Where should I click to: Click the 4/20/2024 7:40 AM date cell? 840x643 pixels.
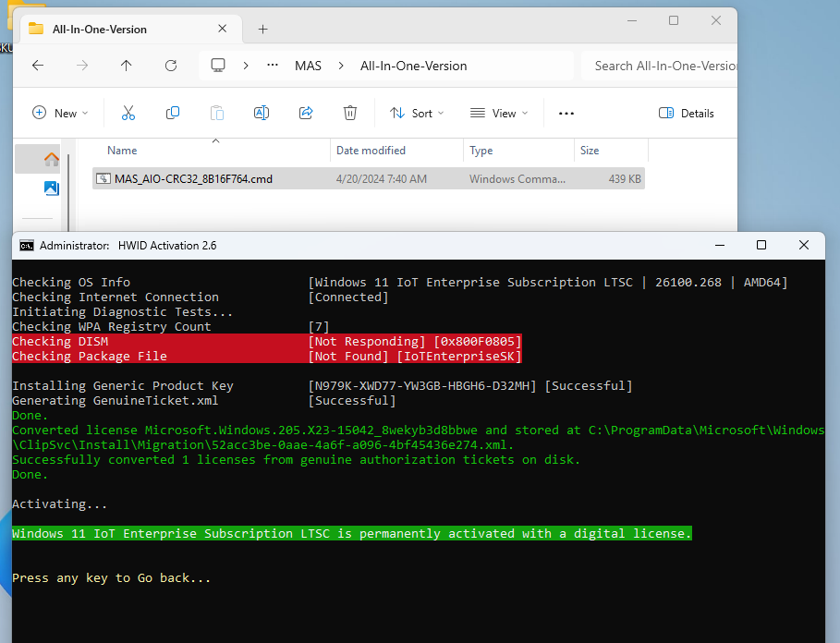point(382,179)
